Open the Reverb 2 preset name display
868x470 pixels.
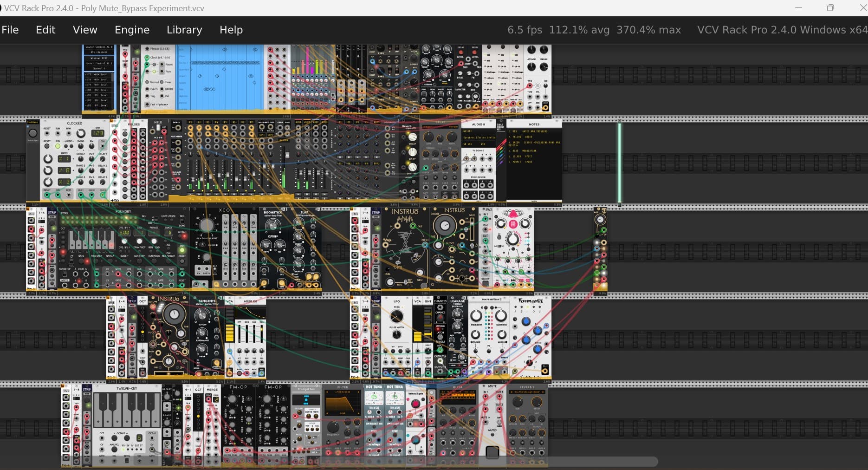(526, 392)
